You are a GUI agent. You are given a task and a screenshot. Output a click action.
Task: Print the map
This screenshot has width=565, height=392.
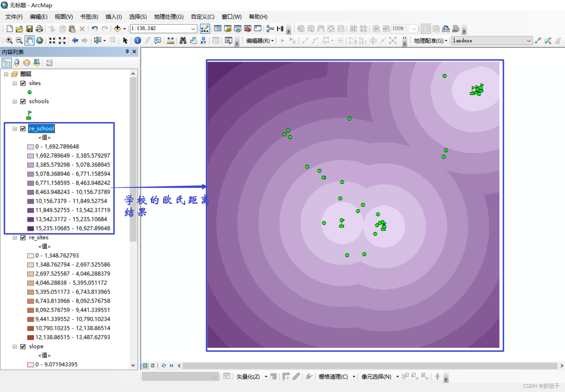(39, 28)
